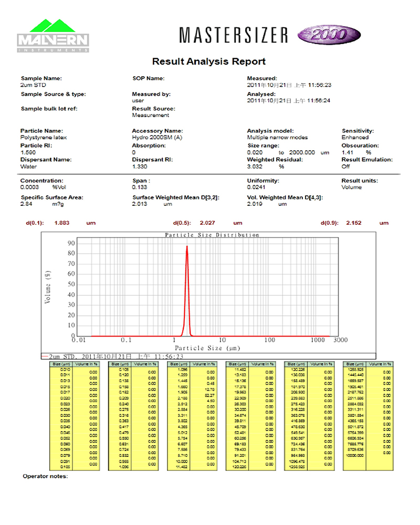Click the 'Particle Size Distribution' chart title
The width and height of the screenshot is (420, 525).
click(212, 235)
